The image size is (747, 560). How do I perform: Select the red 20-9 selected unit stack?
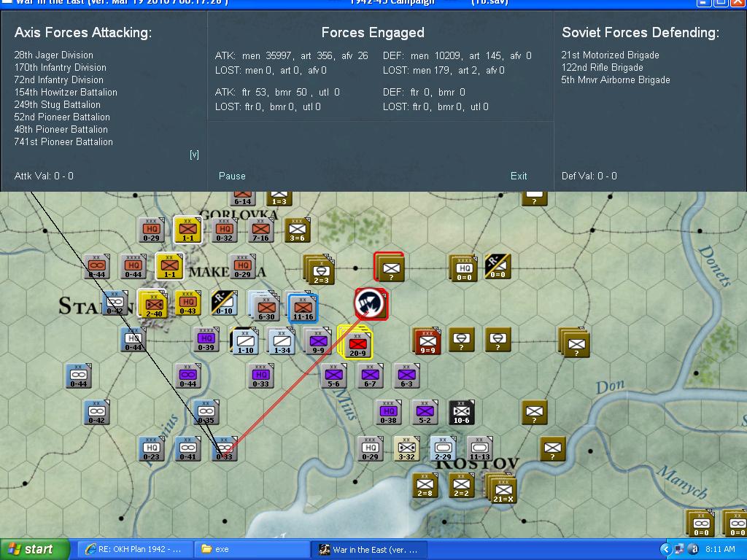pos(357,344)
